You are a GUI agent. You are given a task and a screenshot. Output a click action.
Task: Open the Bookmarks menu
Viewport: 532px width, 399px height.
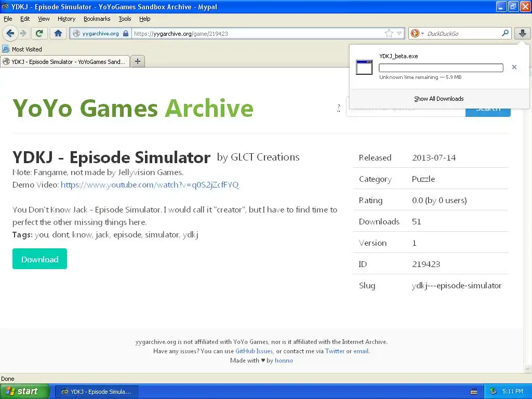(97, 19)
